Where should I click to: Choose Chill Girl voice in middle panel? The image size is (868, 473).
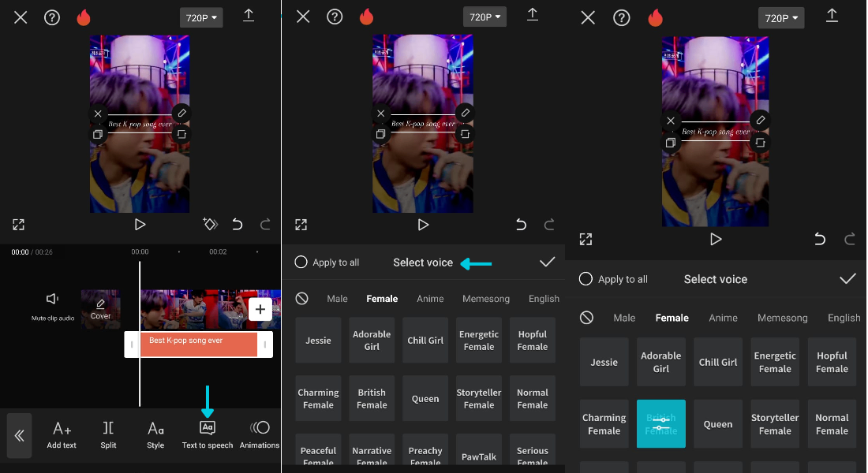tap(425, 341)
